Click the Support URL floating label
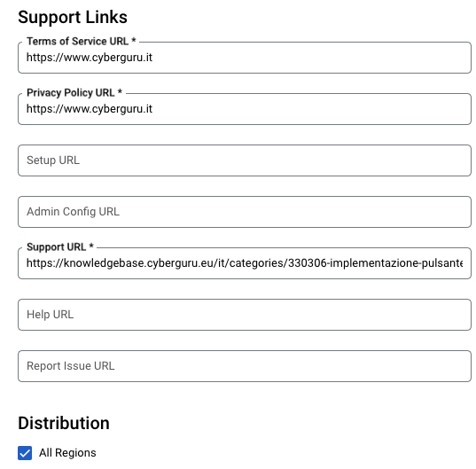 tap(60, 246)
